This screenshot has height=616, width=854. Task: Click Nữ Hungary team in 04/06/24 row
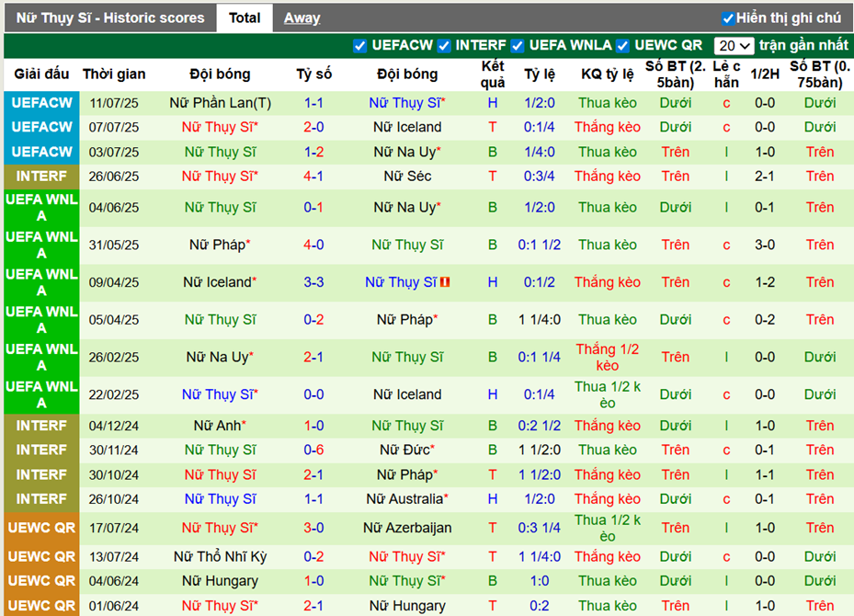(220, 581)
